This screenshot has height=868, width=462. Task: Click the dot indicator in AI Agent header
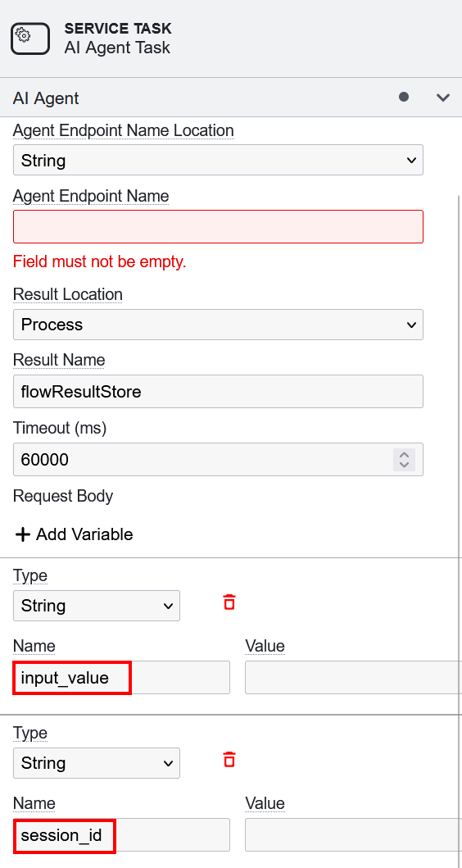click(404, 97)
